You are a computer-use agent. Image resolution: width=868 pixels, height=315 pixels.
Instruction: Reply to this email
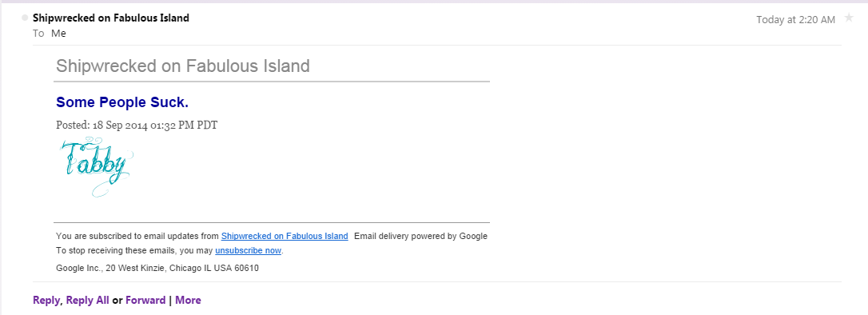(46, 301)
